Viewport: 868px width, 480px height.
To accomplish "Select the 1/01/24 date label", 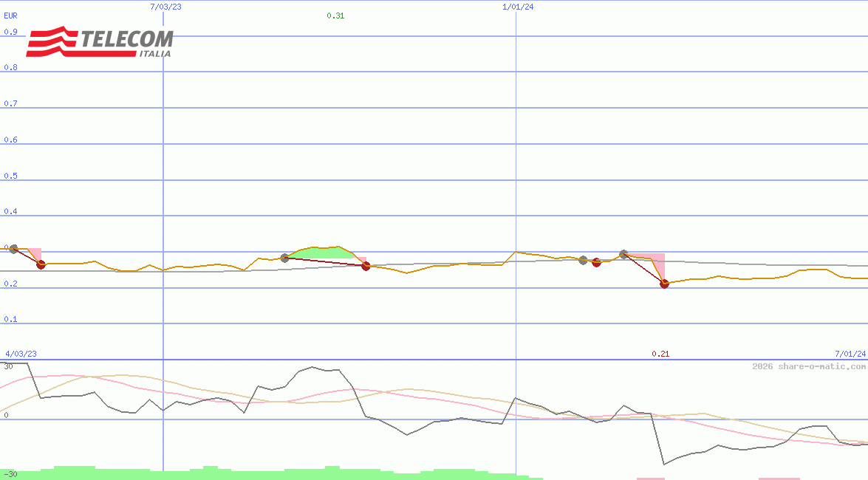I will (x=517, y=7).
